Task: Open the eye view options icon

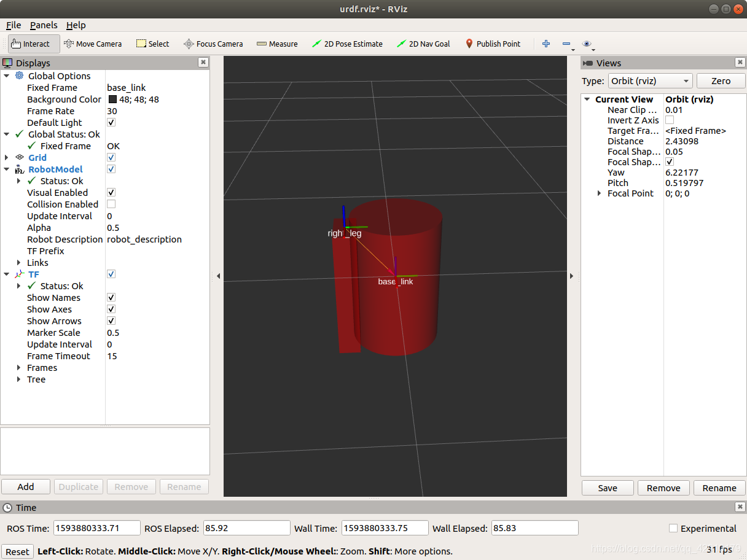Action: (587, 44)
